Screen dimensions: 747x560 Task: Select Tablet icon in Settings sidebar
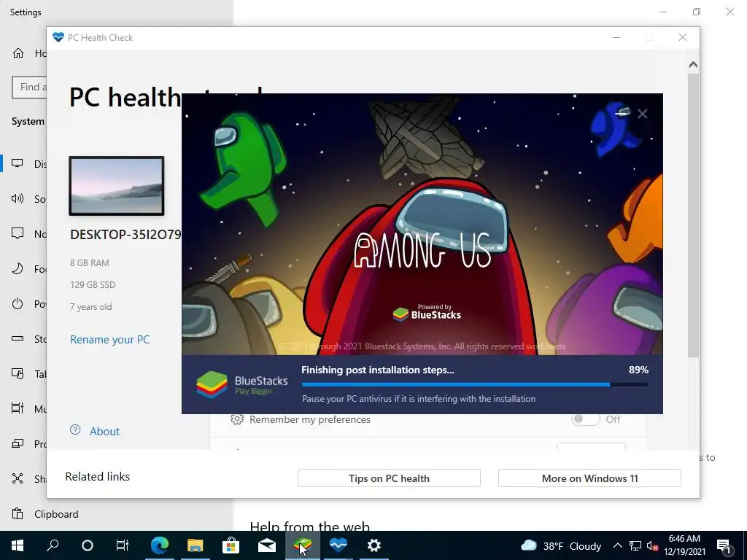coord(18,373)
